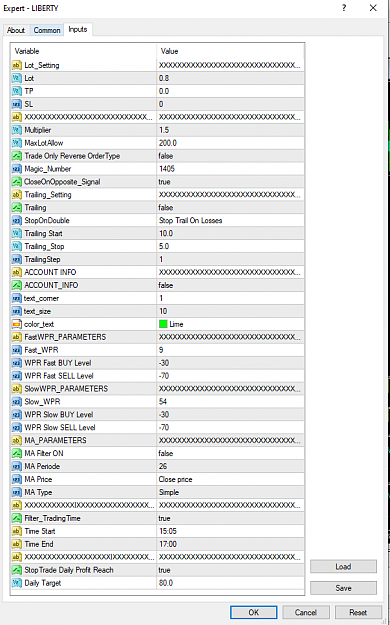Click the icon beside TrailingStep

pos(17,259)
